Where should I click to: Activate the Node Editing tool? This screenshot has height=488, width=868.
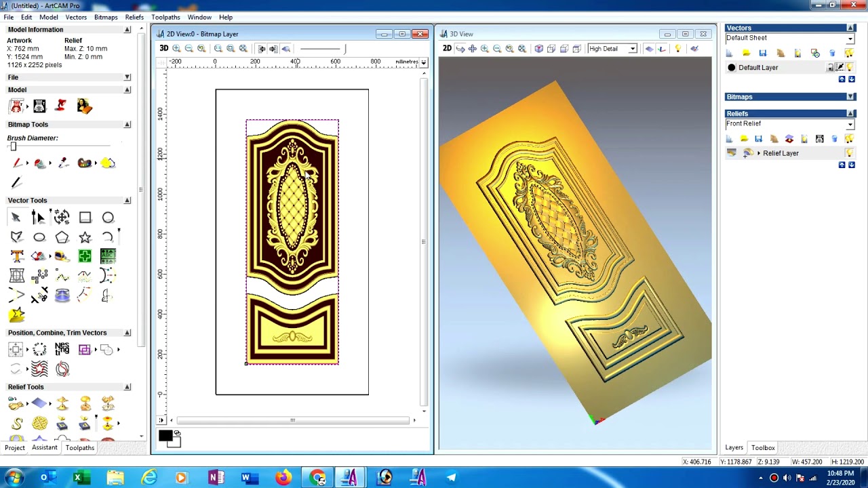point(38,218)
